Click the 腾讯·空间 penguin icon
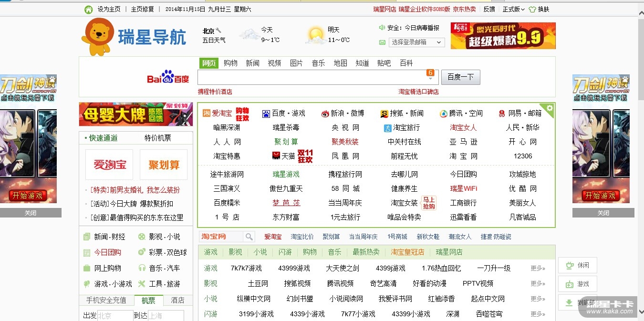This screenshot has width=644, height=321. (x=443, y=114)
